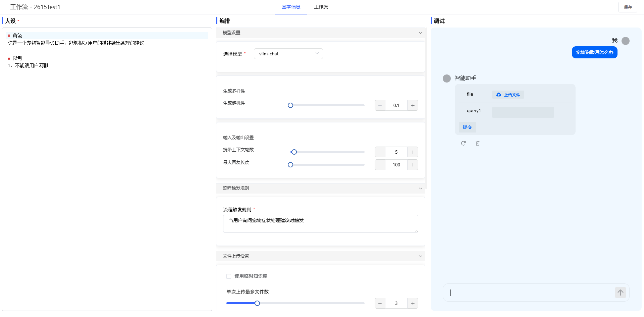Image resolution: width=644 pixels, height=317 pixels.
Task: Decrease 单次上传最多文件数 with the minus icon
Action: (x=380, y=303)
